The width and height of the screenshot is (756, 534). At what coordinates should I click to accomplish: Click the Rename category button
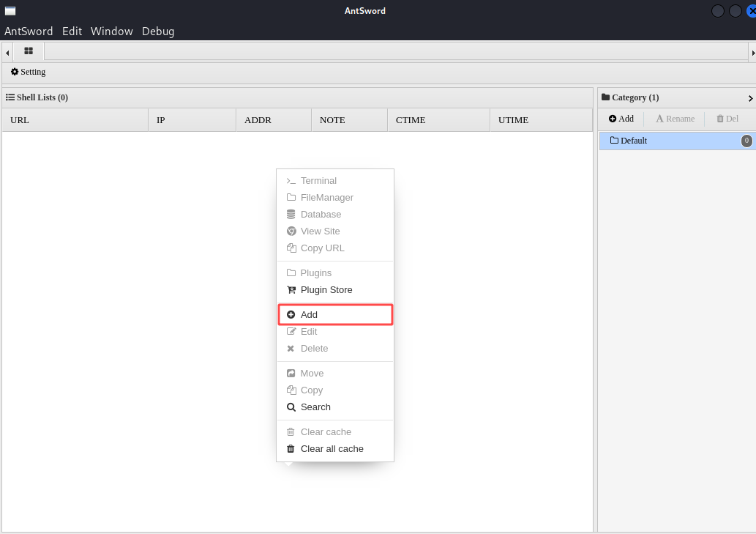point(675,119)
